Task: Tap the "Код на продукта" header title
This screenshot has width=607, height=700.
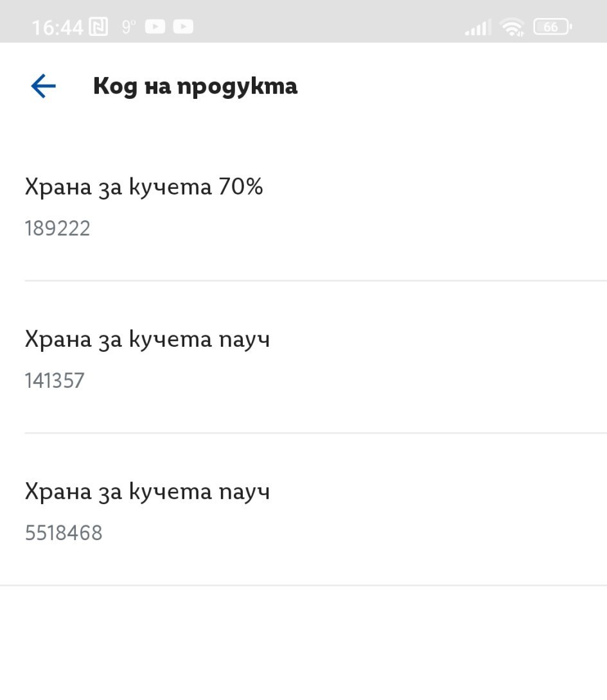Action: tap(195, 86)
